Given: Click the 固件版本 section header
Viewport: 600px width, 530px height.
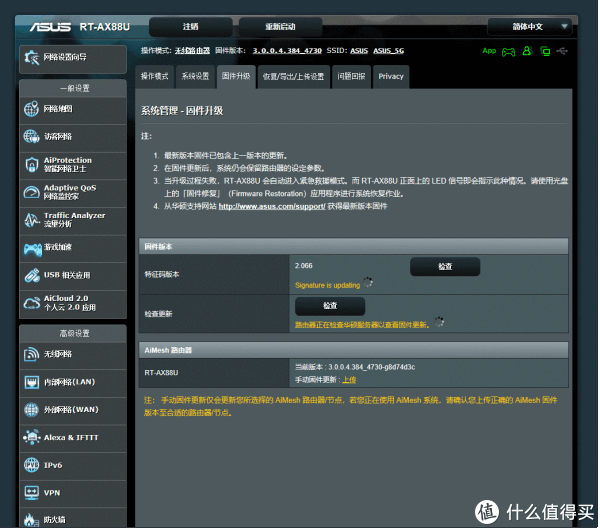Looking at the screenshot, I should click(x=354, y=247).
